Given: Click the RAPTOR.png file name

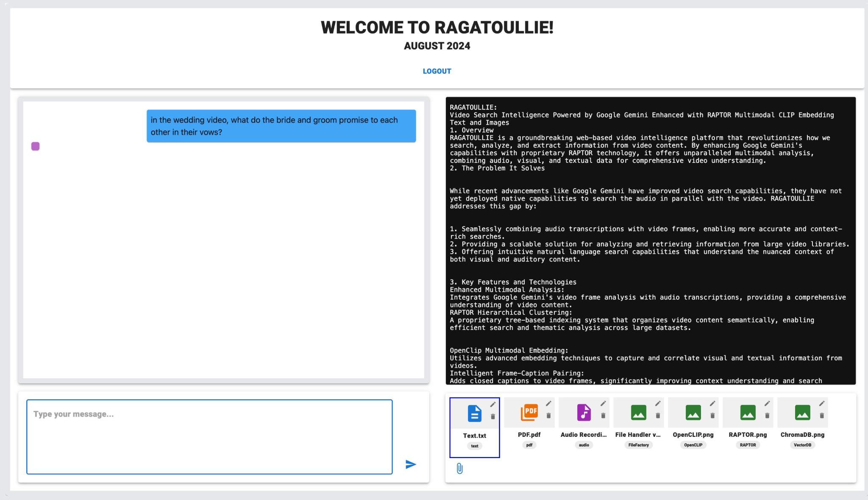Looking at the screenshot, I should pyautogui.click(x=748, y=435).
